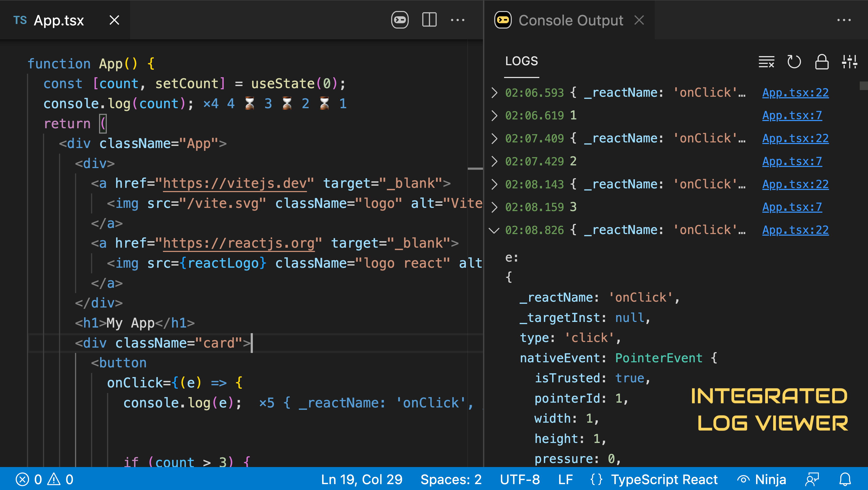Click the notifications bell icon
The width and height of the screenshot is (868, 490).
[x=845, y=479]
